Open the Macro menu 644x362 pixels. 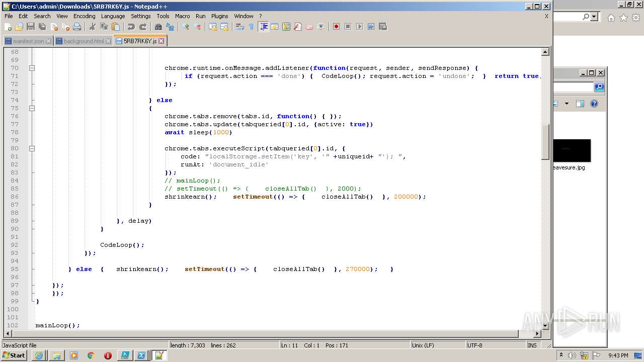coord(182,16)
